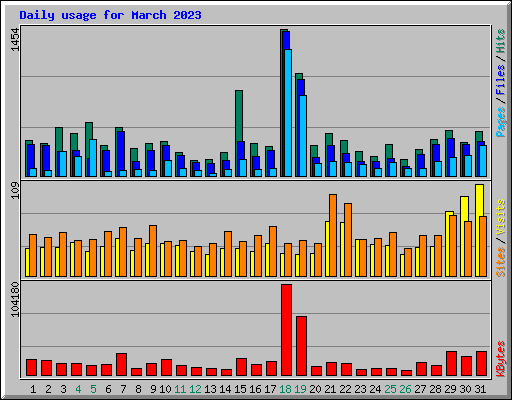Click day label 18 on the x-axis

285,389
